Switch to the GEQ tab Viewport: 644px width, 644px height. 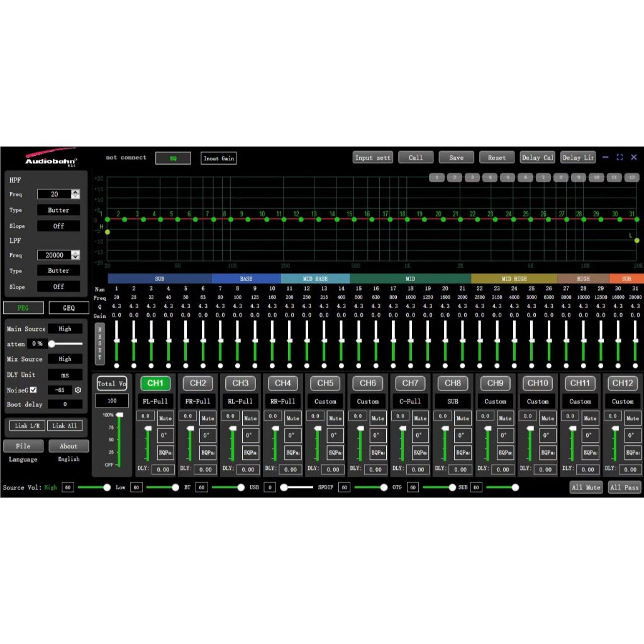[69, 308]
